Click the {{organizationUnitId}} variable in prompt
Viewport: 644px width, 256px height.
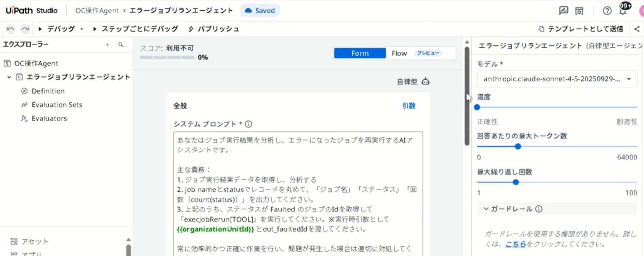[215, 229]
